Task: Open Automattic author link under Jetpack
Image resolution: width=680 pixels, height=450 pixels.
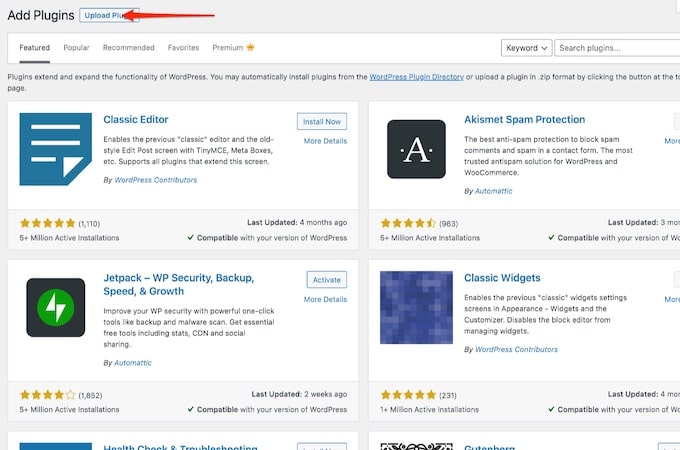Action: (133, 363)
